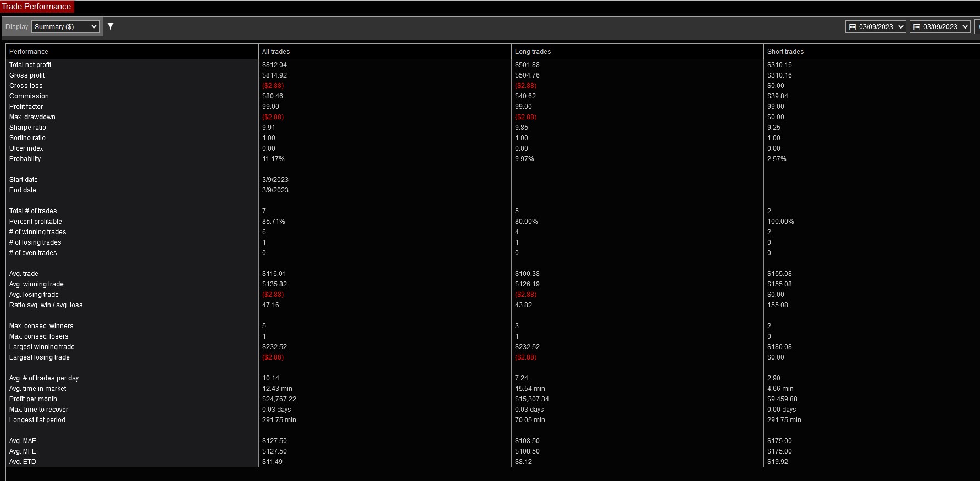Click the filter funnel icon

point(110,26)
